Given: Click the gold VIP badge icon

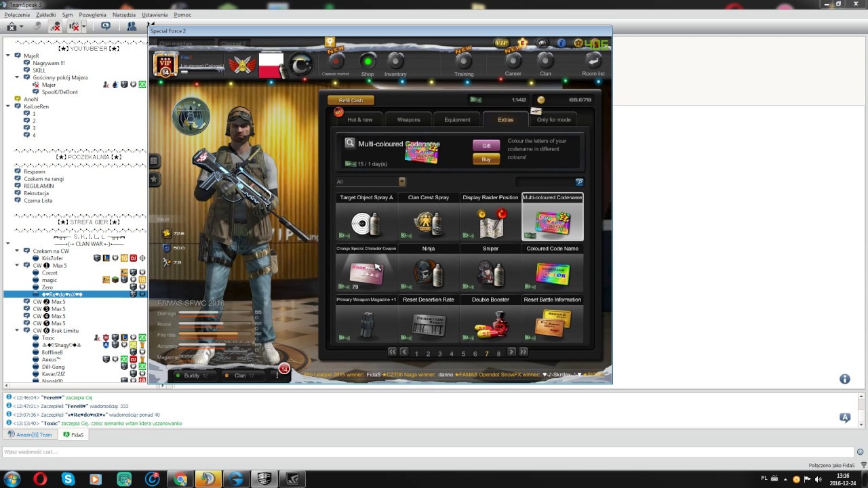Looking at the screenshot, I should pos(502,43).
